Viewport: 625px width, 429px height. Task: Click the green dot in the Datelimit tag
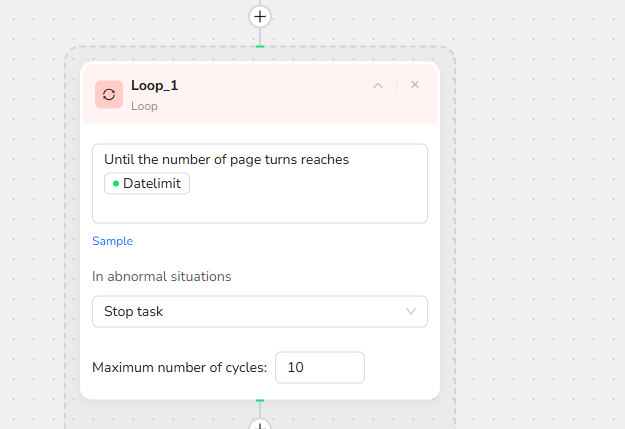click(x=116, y=183)
